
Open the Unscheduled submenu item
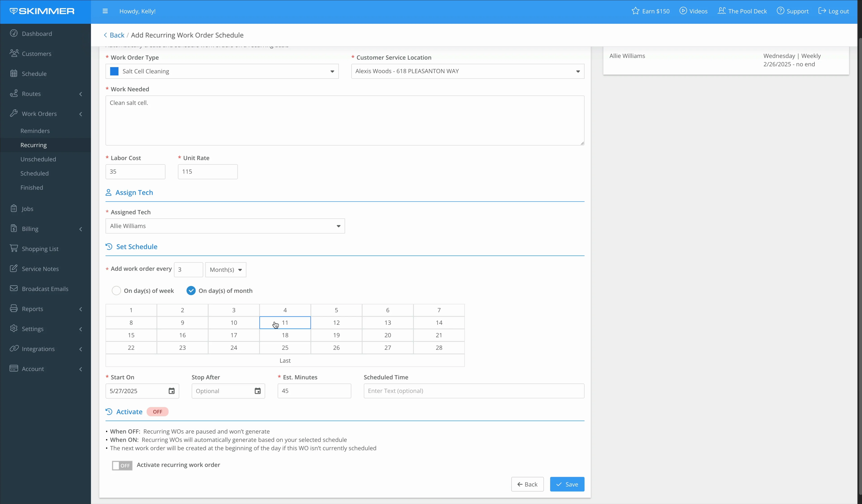tap(38, 159)
